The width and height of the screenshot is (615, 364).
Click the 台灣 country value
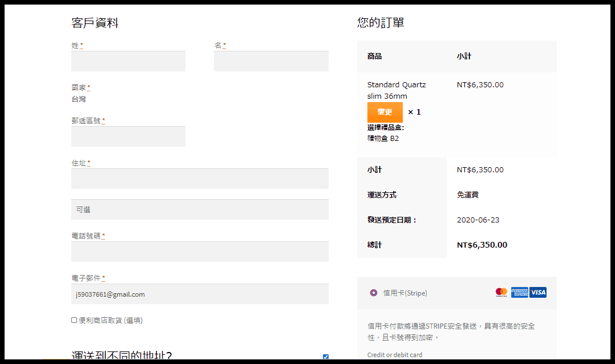pyautogui.click(x=79, y=99)
